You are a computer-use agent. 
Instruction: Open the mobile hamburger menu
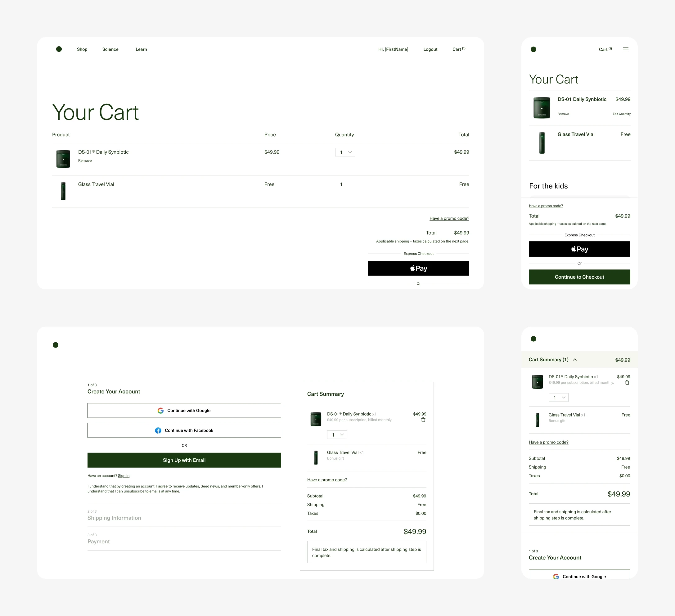point(625,49)
